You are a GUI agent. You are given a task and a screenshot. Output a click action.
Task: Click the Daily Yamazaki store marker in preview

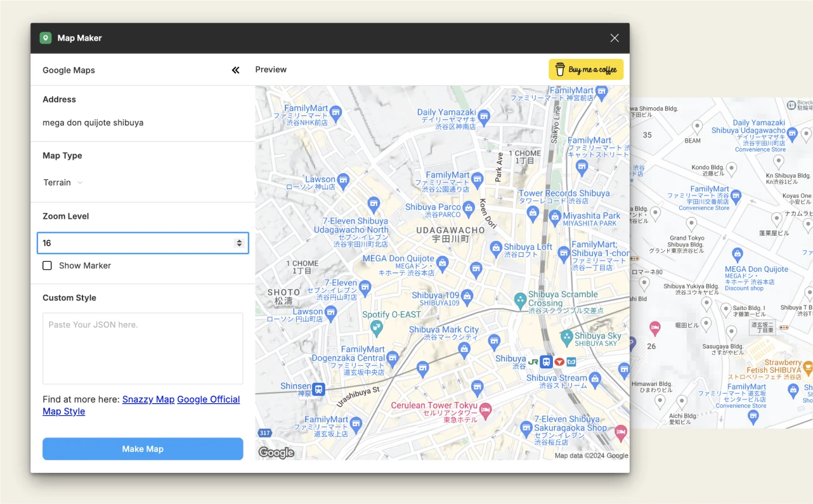[x=485, y=117]
